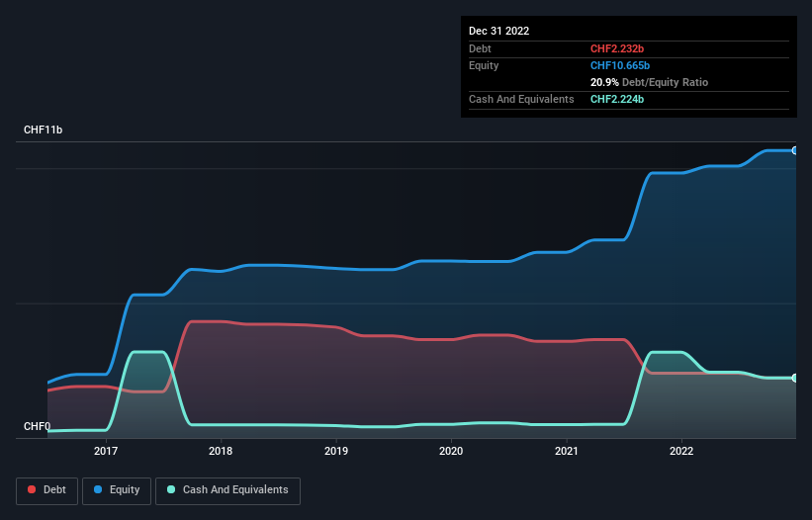Click the CHF2.224b cash value
This screenshot has height=520, width=812.
pos(617,99)
